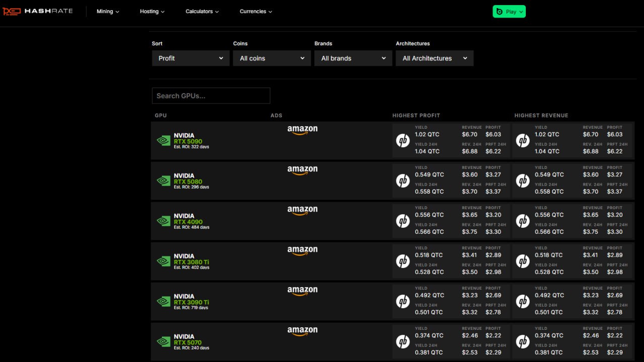Click QTC coin icon in RTX 4090 highest revenue
The image size is (644, 362).
tap(523, 221)
